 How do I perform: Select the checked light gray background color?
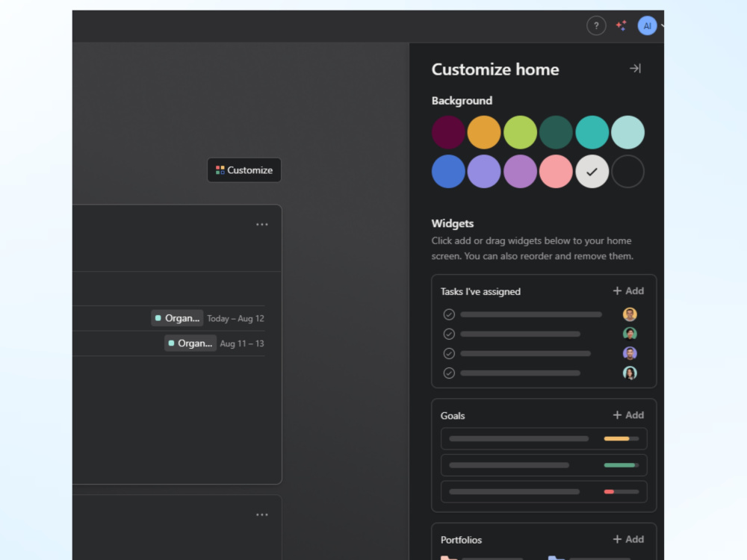(592, 172)
